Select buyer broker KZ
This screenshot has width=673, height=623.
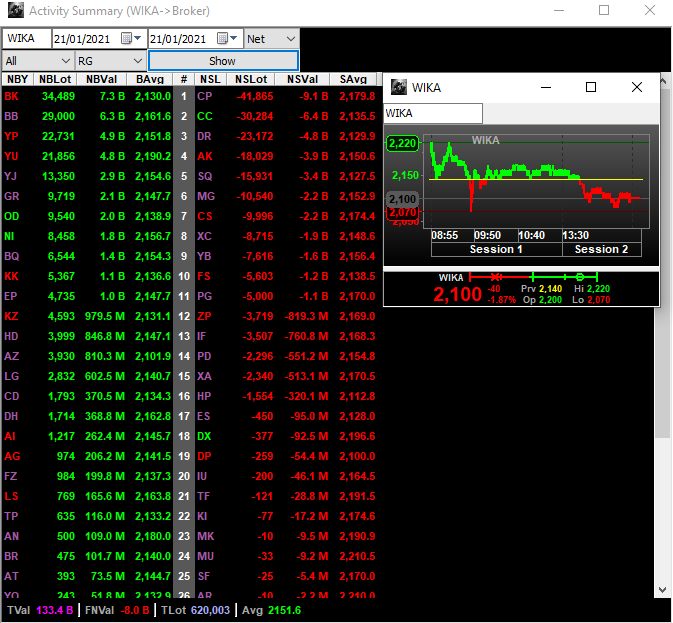(x=11, y=316)
